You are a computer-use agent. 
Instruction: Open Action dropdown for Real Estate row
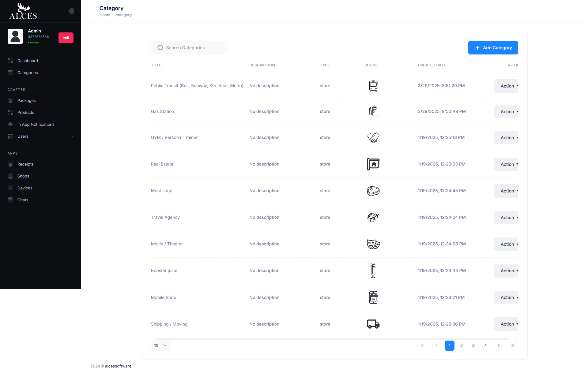click(x=507, y=164)
